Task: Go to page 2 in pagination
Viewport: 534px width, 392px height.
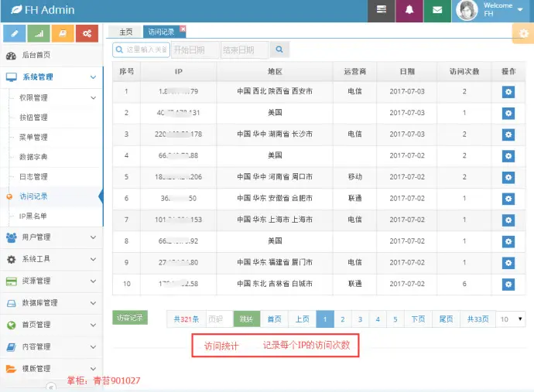Action: point(343,319)
